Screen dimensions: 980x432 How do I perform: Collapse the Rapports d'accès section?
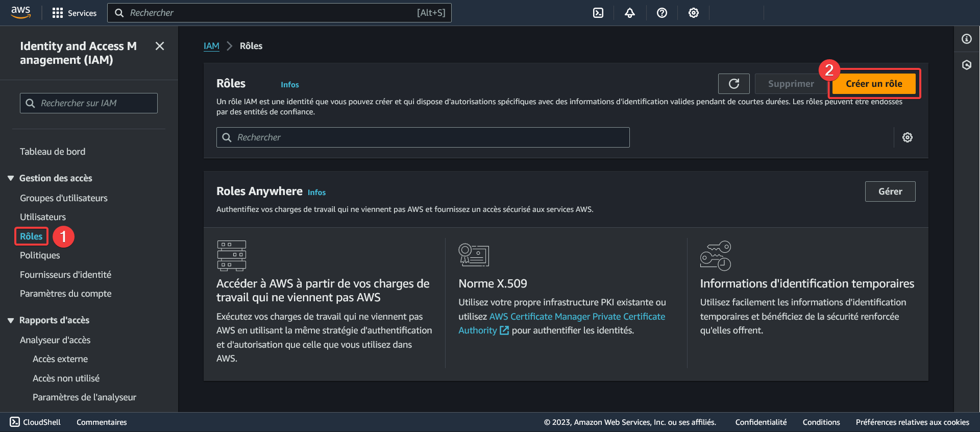(11, 320)
